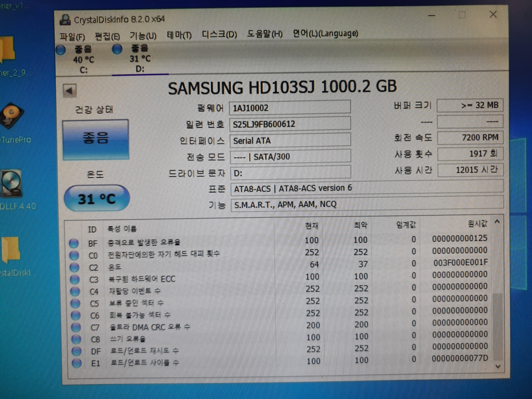
Task: Click the status circle in the BF row
Action: [x=74, y=243]
